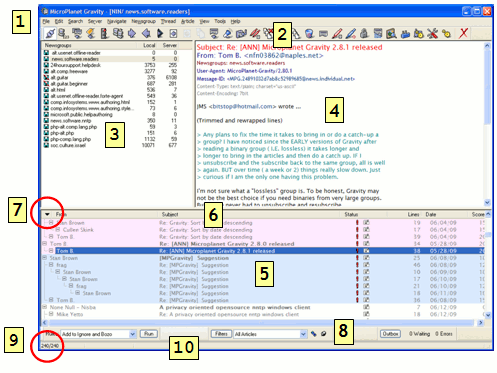Click the red X toolbar icon
Screen dimensions: 497x373
[463, 33]
